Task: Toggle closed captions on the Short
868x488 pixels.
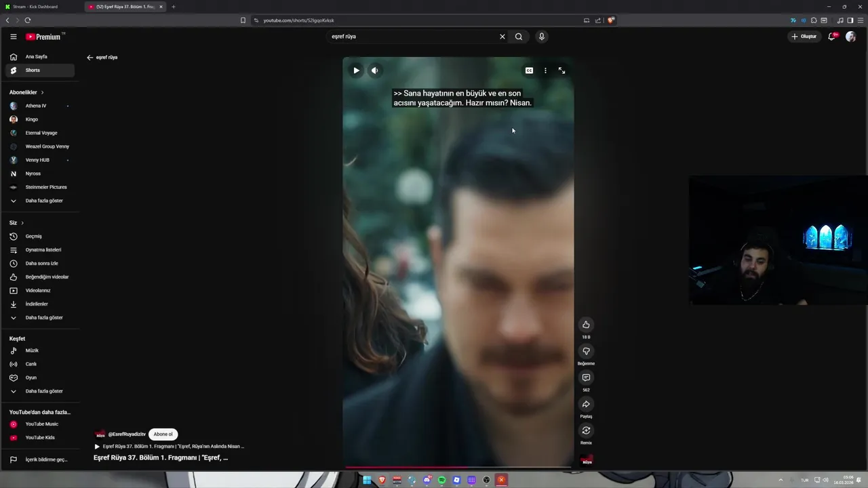Action: click(x=529, y=70)
